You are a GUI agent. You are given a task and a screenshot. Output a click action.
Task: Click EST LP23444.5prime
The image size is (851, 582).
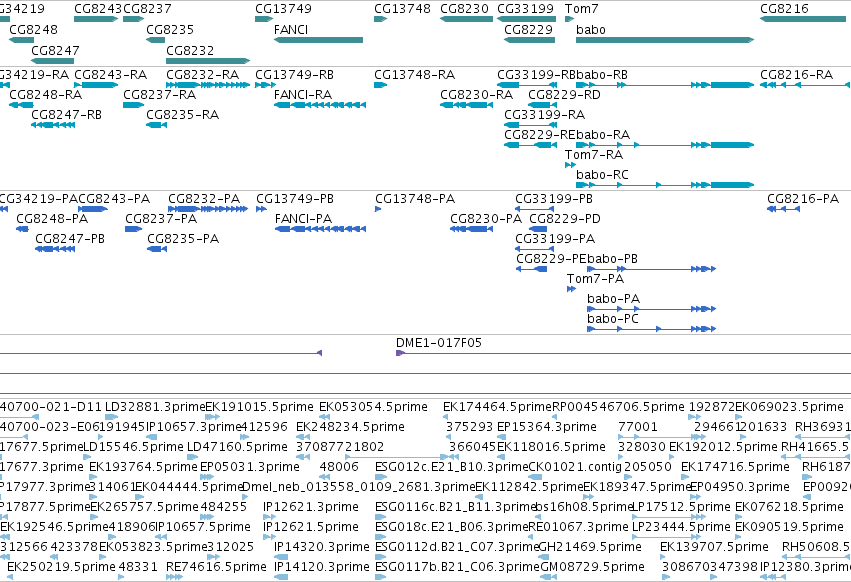tap(682, 527)
